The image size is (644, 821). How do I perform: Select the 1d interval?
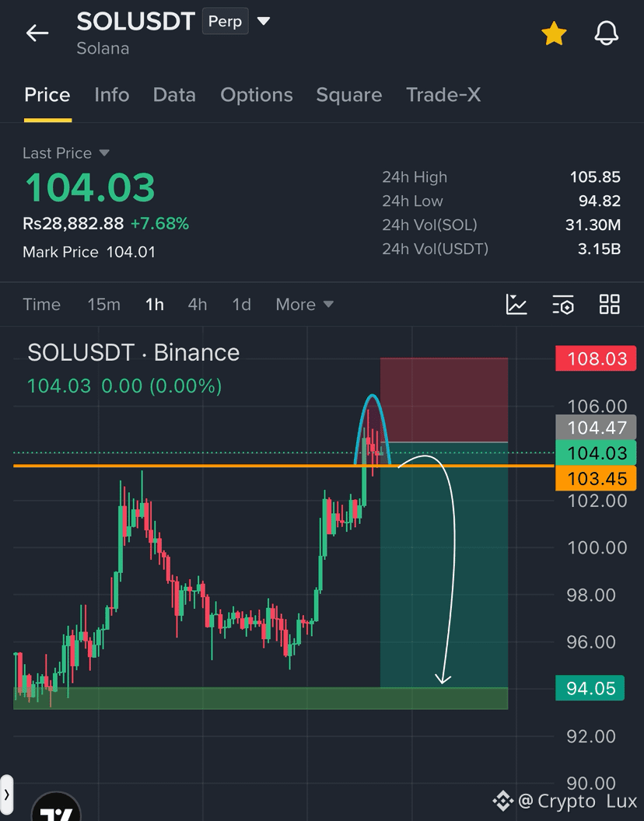click(242, 304)
